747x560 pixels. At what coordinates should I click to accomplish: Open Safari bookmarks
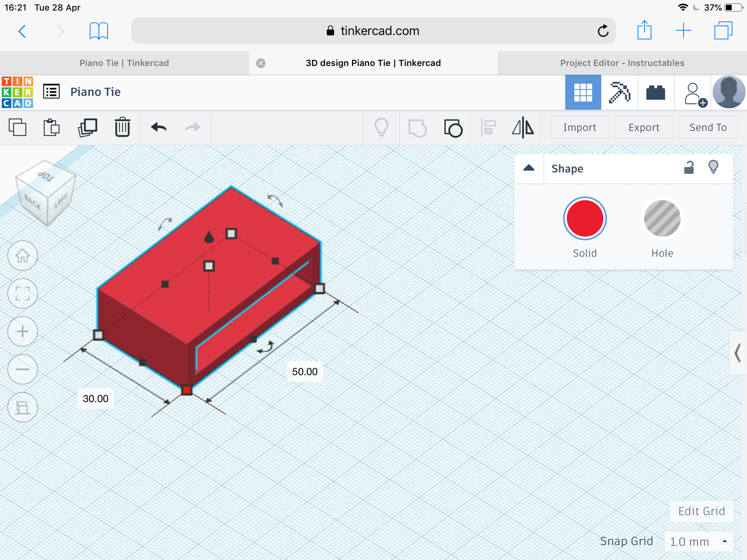coord(99,31)
